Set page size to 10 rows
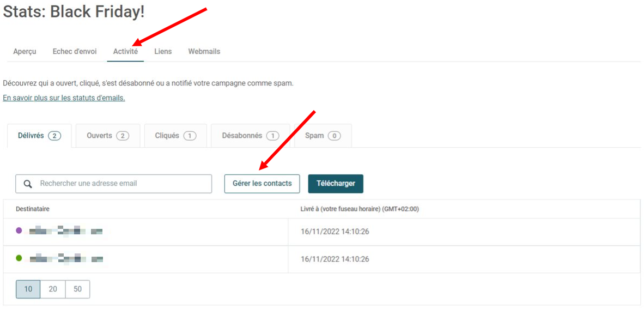644x309 pixels. point(28,289)
